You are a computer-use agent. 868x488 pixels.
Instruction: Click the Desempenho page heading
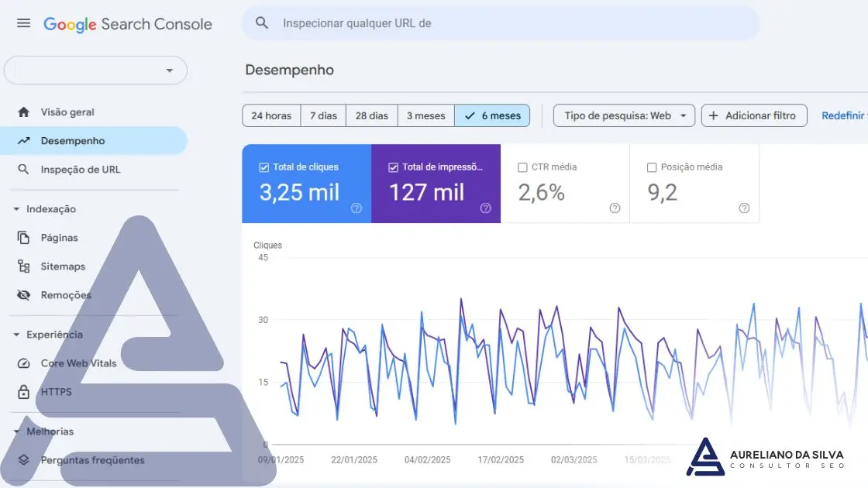(x=290, y=70)
